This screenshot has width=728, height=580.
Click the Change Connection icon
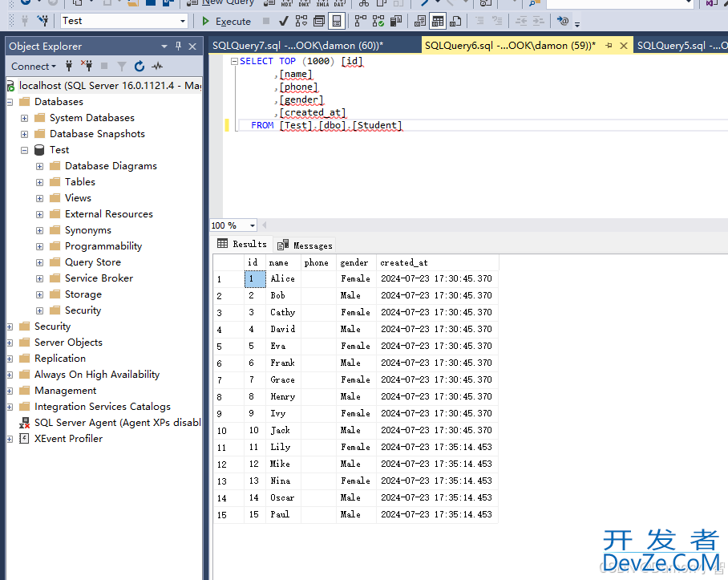pos(42,21)
